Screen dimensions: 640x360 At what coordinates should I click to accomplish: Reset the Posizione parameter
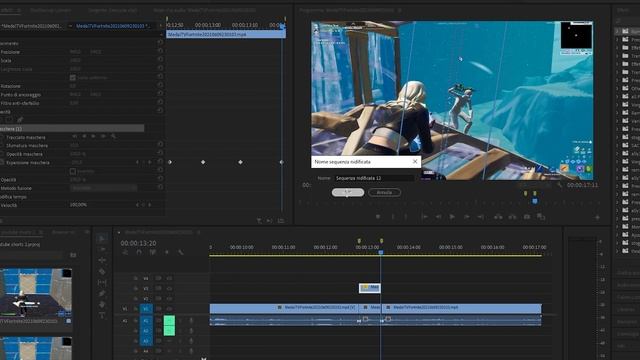coord(160,52)
